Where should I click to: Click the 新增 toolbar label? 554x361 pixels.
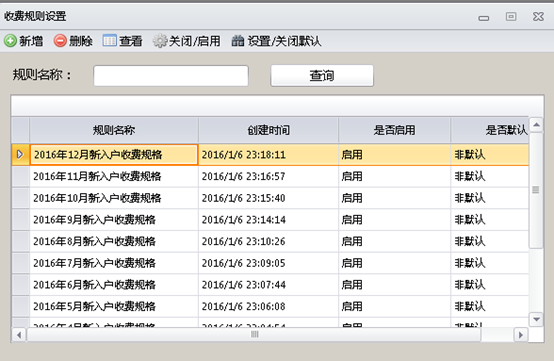point(31,41)
